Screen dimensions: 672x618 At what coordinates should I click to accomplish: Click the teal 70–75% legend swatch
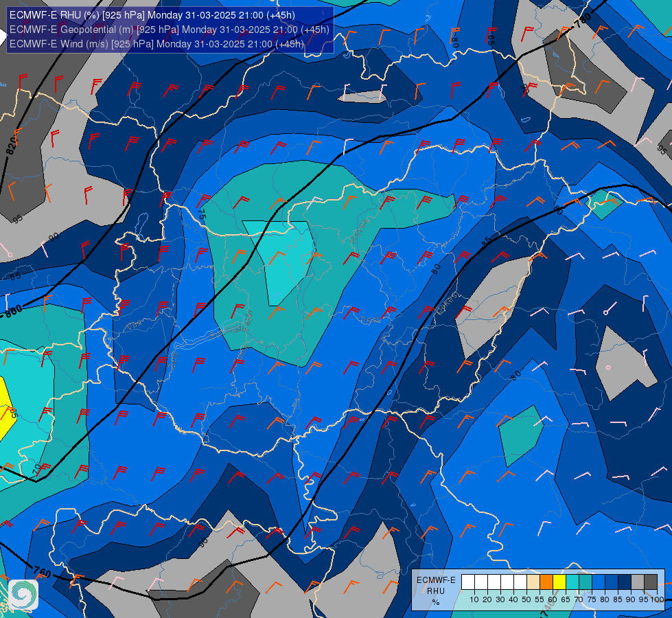[x=586, y=582]
